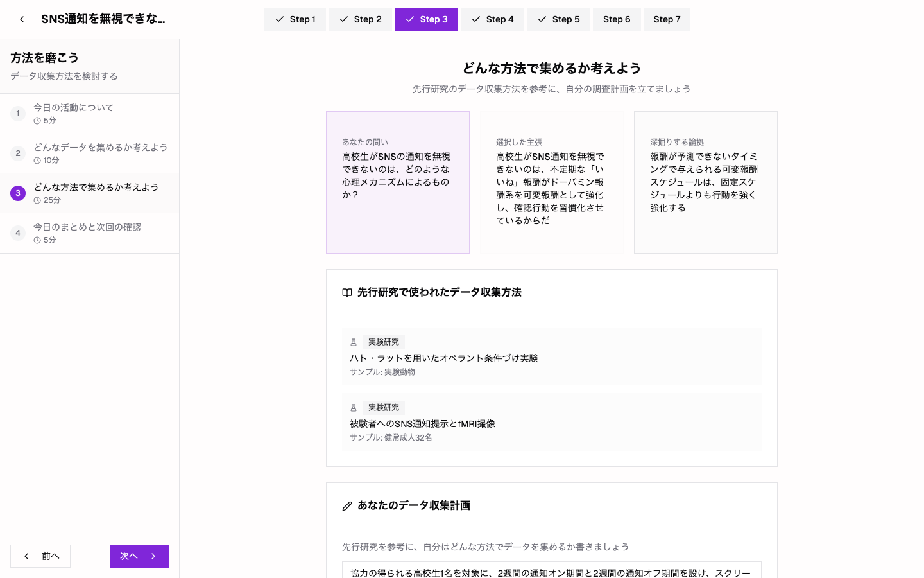
Task: Click the heading どんな方法で集めるか考えよう at top
Action: (x=552, y=68)
